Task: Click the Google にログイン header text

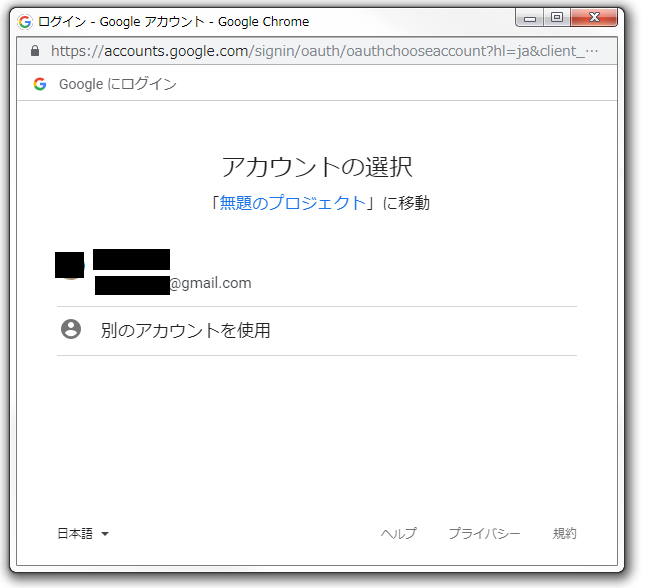Action: [118, 84]
